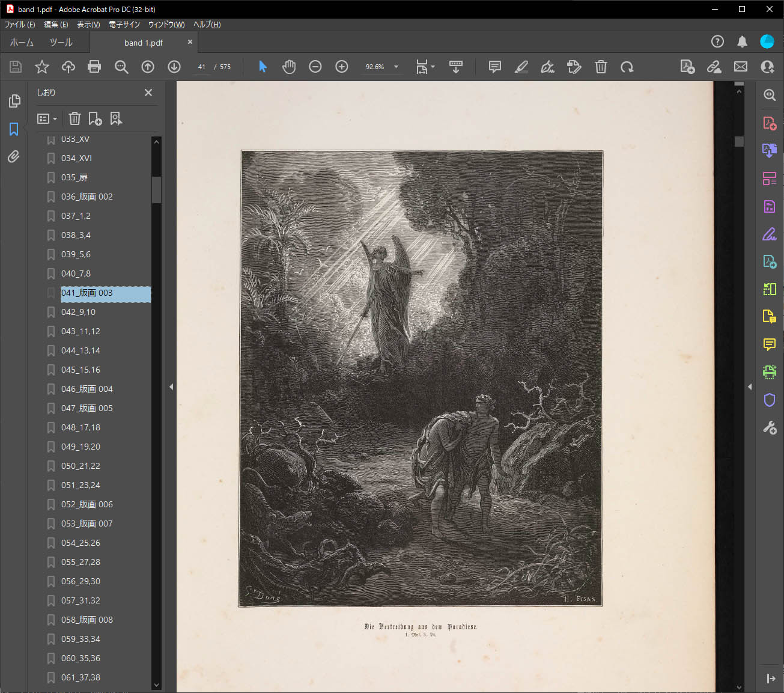Image resolution: width=784 pixels, height=693 pixels.
Task: Click the document vertical scrollbar thumb
Action: click(x=739, y=142)
